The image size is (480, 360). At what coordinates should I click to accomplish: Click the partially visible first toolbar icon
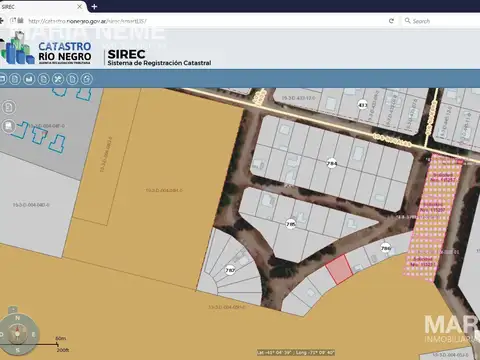pos(3,79)
